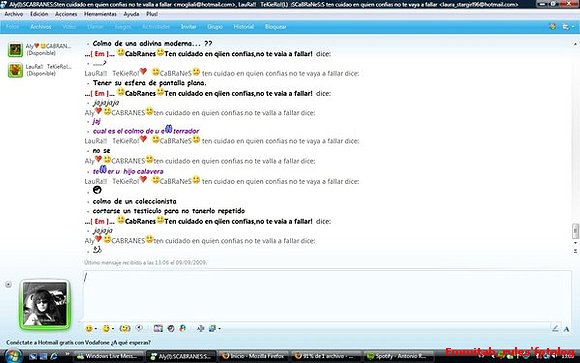Screen dimensions: 580x363
Task: Click the black round emoticon in the chat
Action: click(x=97, y=190)
